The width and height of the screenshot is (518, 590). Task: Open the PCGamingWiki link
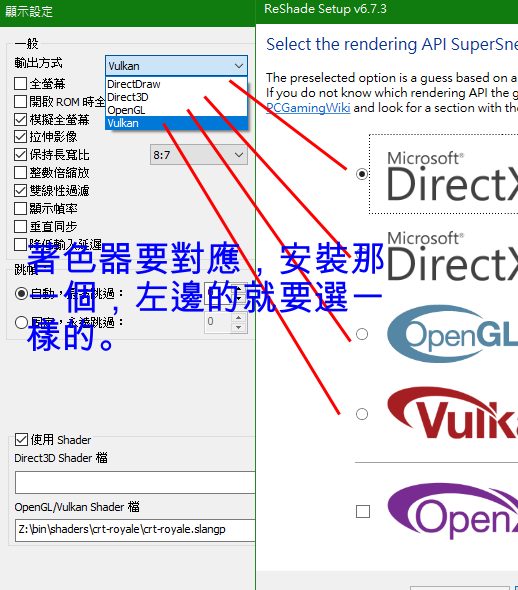click(x=308, y=108)
